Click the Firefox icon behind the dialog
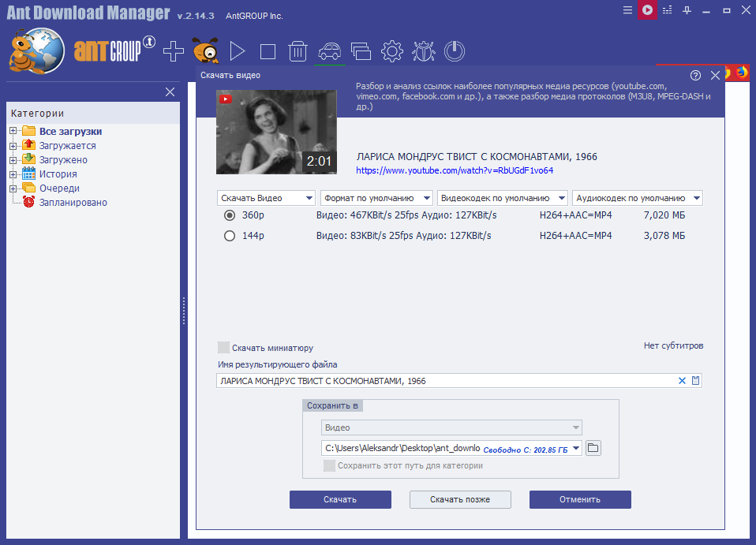The width and height of the screenshot is (756, 545). click(742, 73)
